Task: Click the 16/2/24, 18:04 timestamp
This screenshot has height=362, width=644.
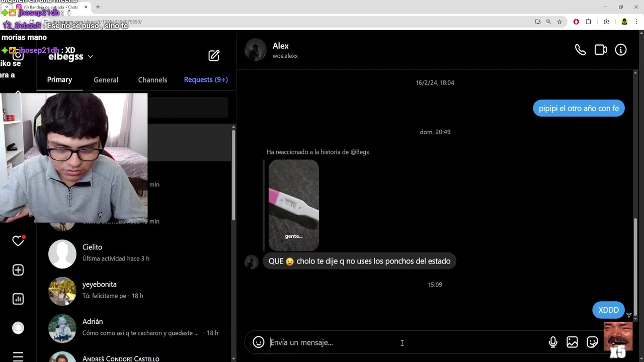Action: pos(435,82)
